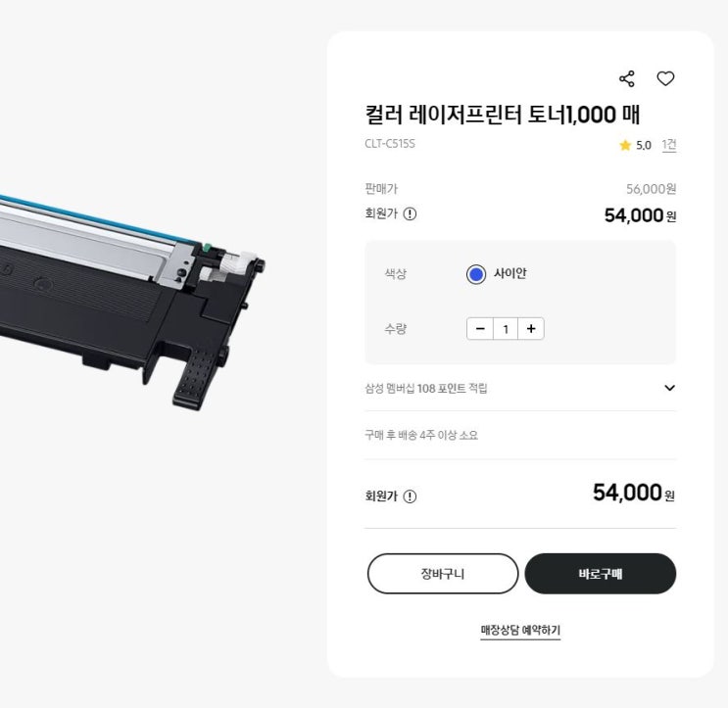
Task: Expand 삼성 멤버십 108 포인트 적립 chevron
Action: (669, 388)
